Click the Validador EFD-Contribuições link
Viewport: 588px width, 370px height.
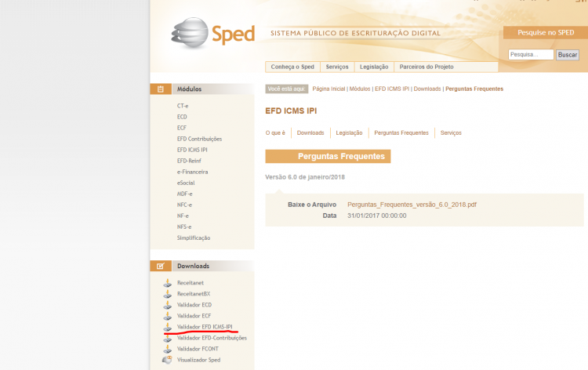[212, 338]
